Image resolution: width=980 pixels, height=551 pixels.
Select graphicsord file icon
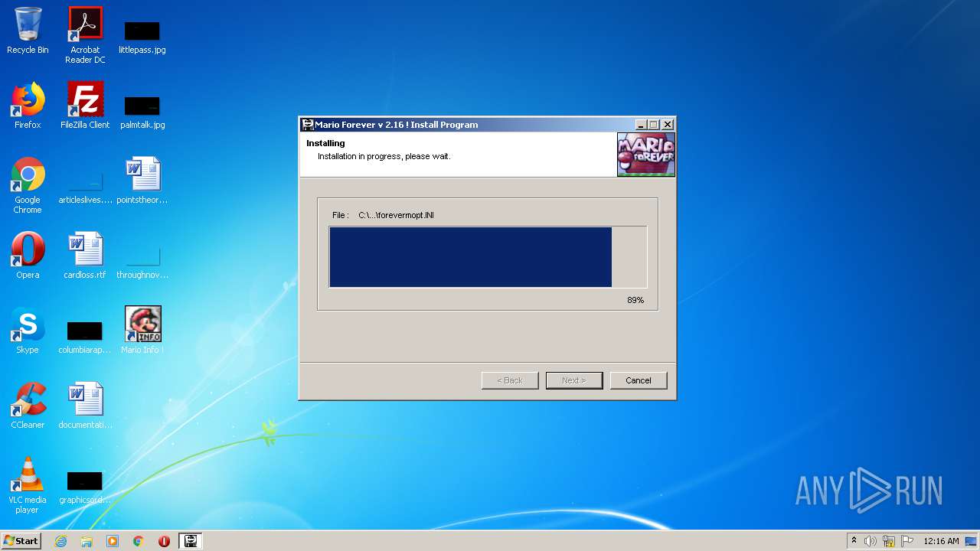pos(85,487)
